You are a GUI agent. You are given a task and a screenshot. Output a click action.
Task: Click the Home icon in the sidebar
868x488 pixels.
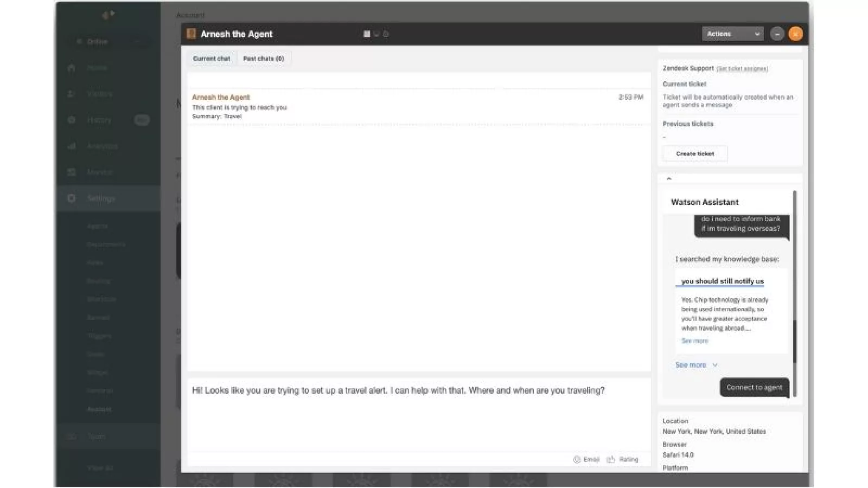[72, 68]
